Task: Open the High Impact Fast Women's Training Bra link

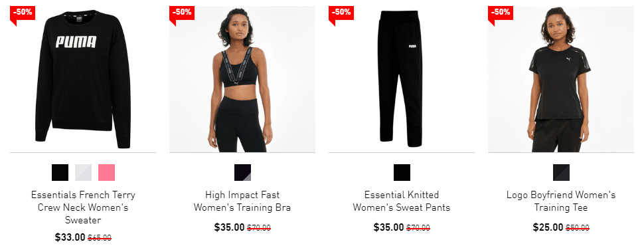Action: pos(242,201)
